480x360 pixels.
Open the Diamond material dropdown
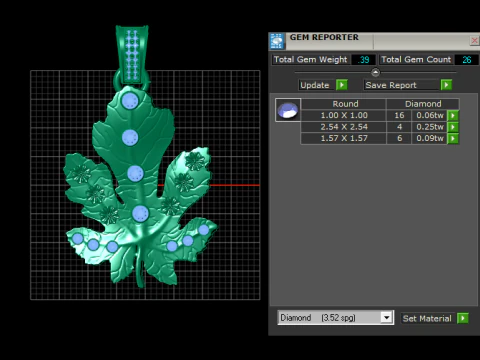(x=387, y=318)
